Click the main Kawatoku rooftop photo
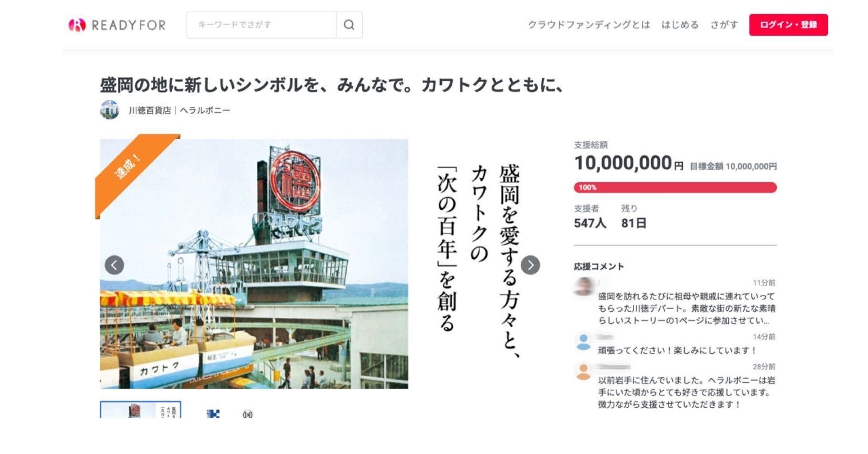This screenshot has height=454, width=868. (x=254, y=264)
